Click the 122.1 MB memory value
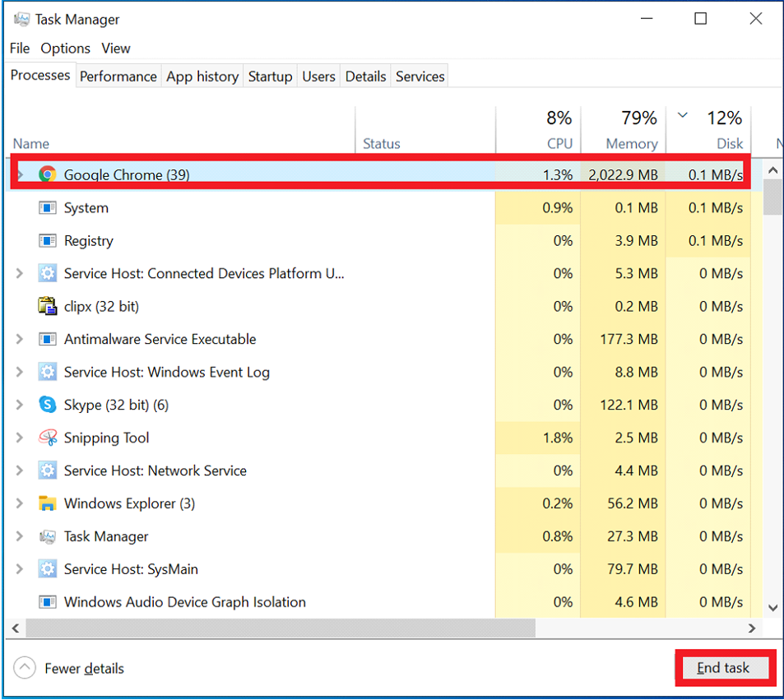 click(629, 405)
